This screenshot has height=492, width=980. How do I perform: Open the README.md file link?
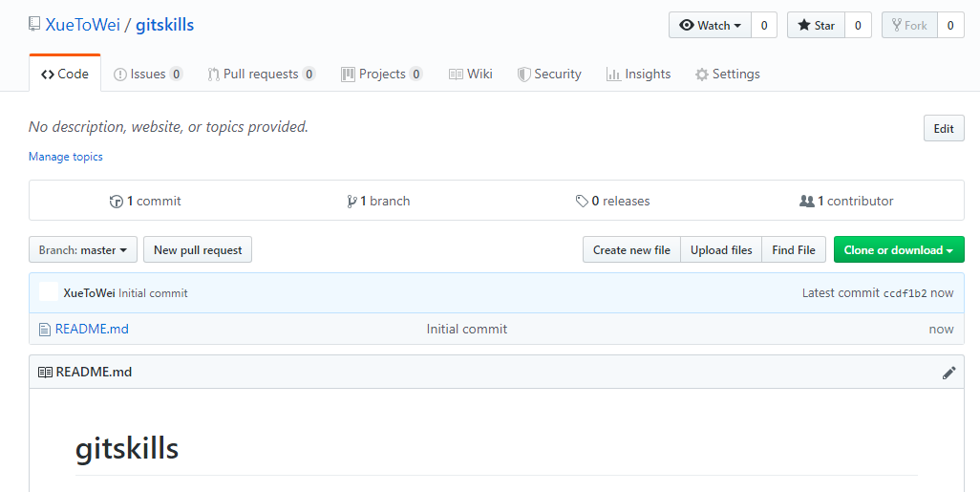(x=92, y=329)
